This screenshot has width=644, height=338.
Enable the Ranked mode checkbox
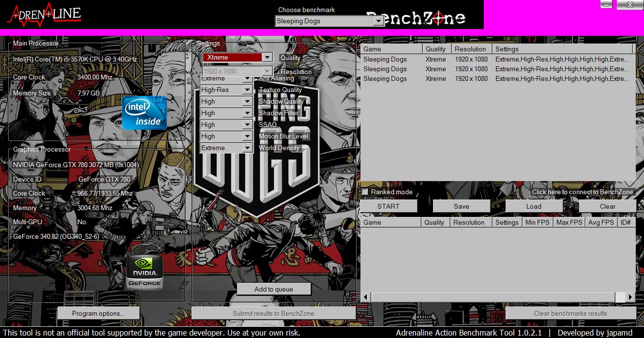pos(365,192)
